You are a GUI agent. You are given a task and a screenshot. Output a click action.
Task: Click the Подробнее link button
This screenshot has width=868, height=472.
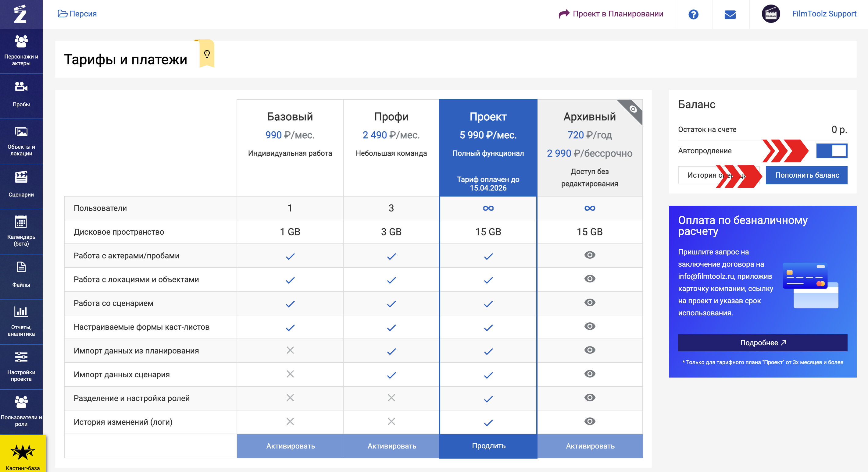click(x=762, y=342)
